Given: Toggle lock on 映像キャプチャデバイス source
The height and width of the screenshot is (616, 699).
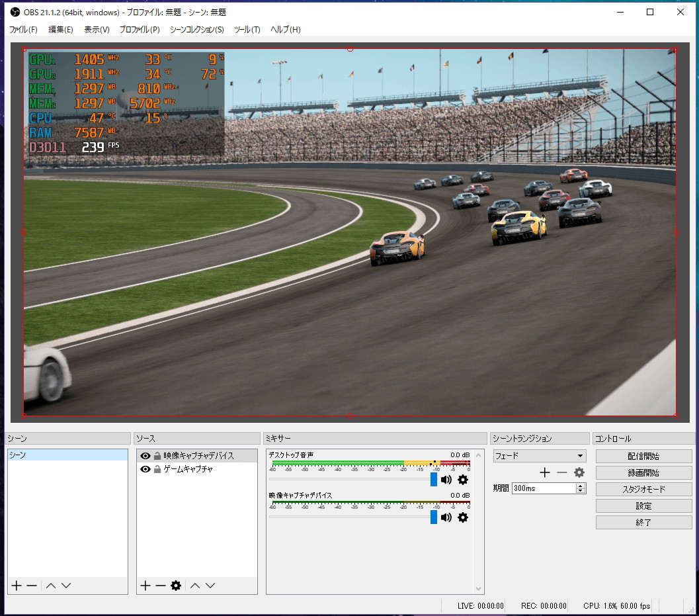Looking at the screenshot, I should point(157,456).
